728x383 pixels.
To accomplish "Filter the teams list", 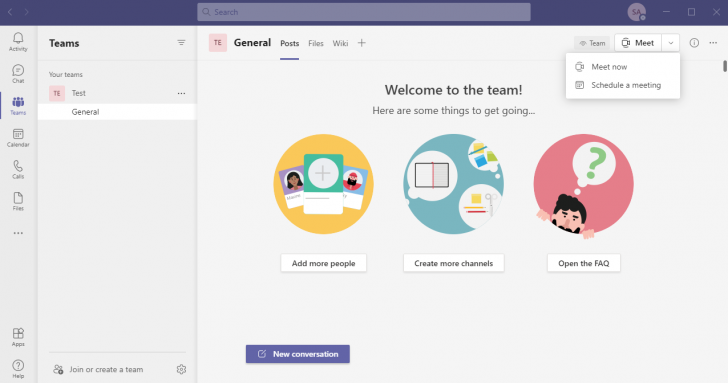I will click(x=181, y=43).
